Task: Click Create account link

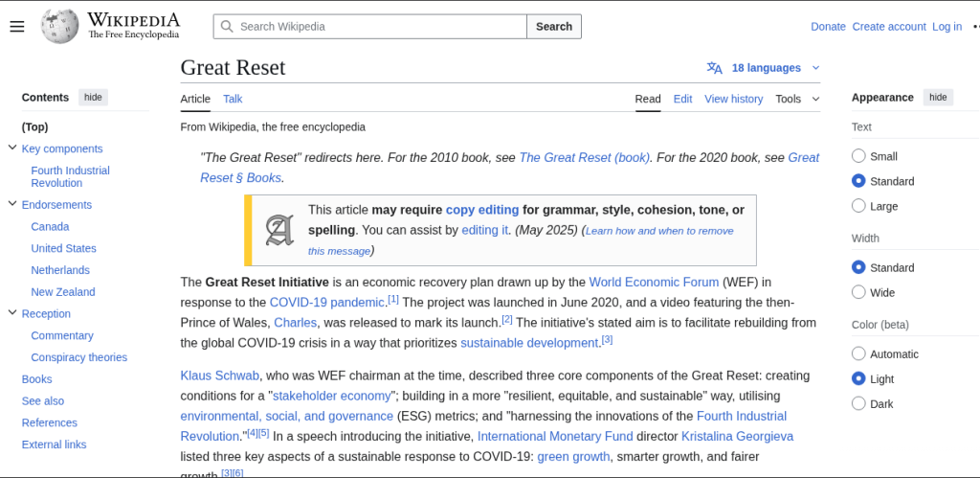Action: click(889, 26)
